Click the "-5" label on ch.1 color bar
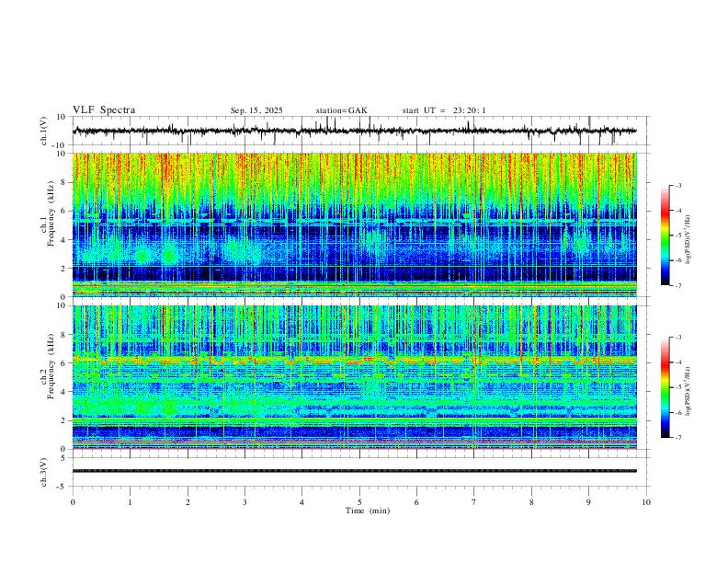The height and width of the screenshot is (563, 728). tap(678, 236)
